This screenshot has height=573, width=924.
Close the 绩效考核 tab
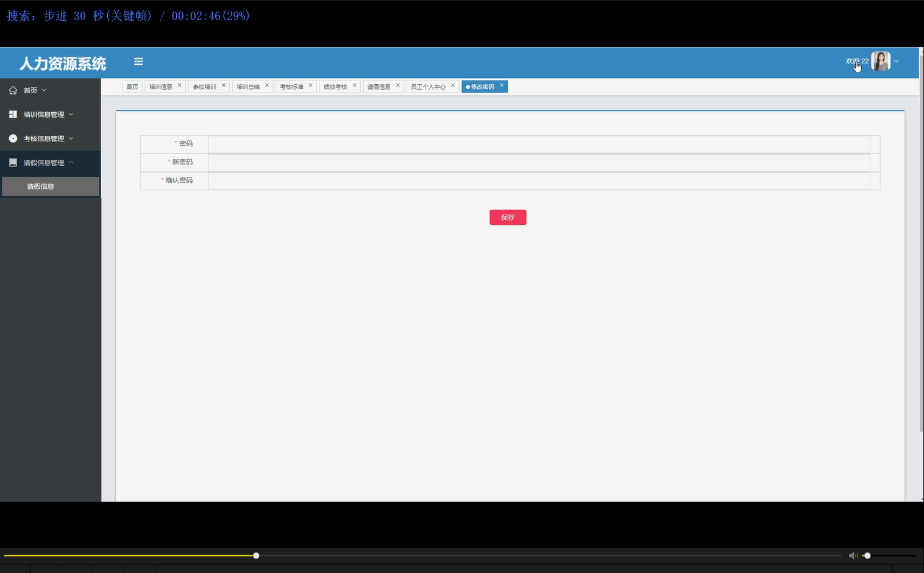tap(354, 85)
